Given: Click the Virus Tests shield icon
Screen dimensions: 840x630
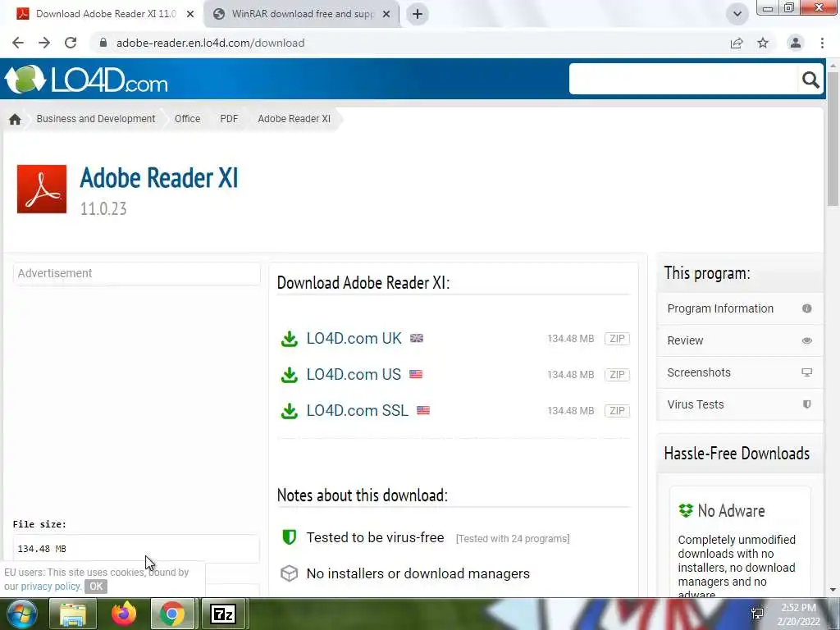Looking at the screenshot, I should 807,404.
